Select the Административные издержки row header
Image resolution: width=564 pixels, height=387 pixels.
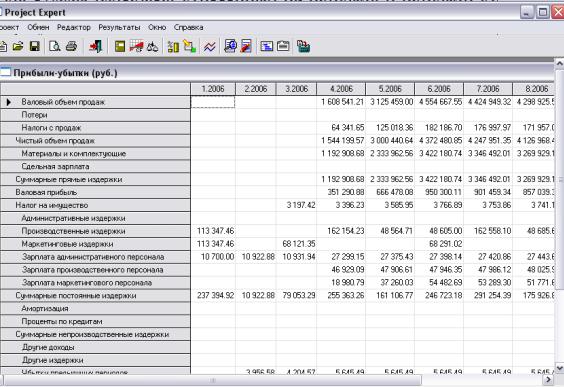pyautogui.click(x=95, y=218)
